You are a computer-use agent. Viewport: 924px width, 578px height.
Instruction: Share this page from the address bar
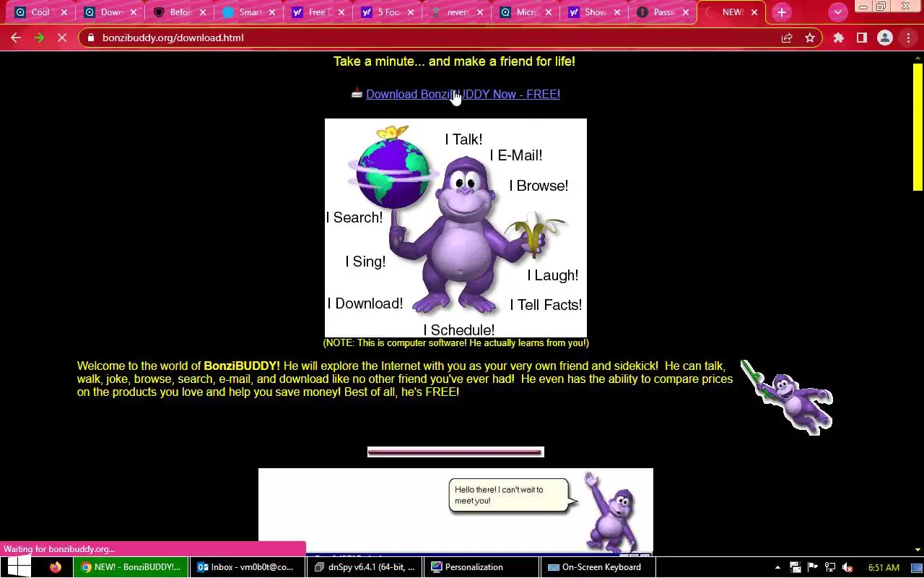(787, 38)
